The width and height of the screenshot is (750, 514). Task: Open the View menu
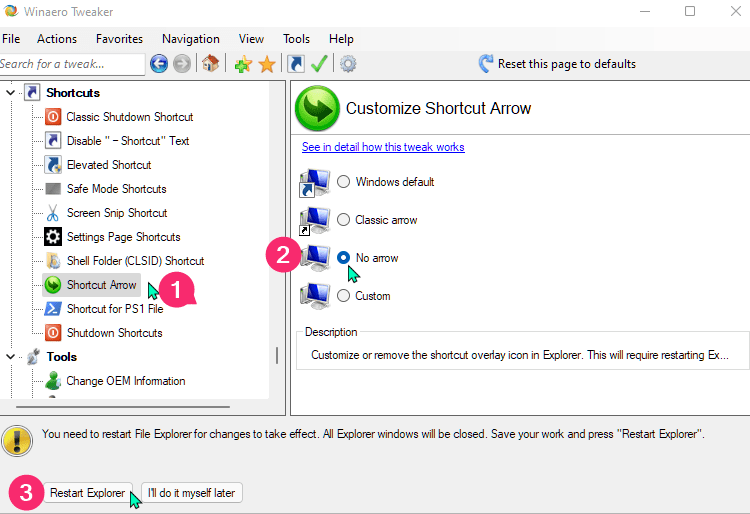pyautogui.click(x=251, y=39)
